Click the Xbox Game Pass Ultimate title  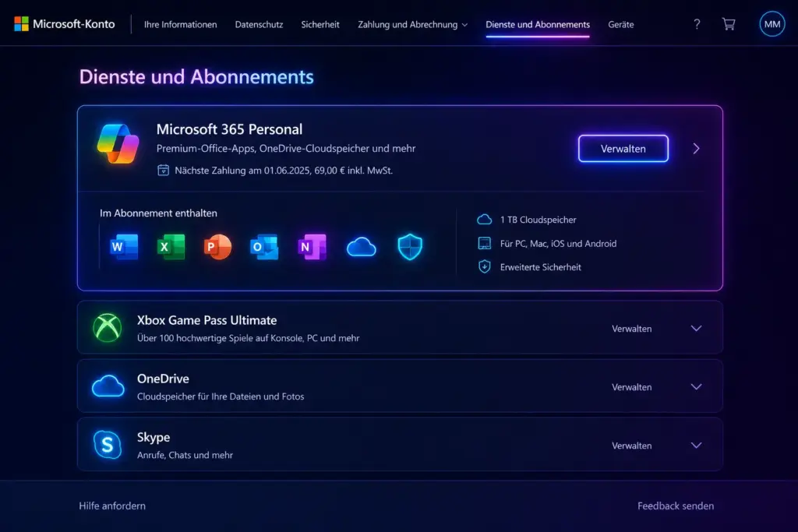point(207,320)
